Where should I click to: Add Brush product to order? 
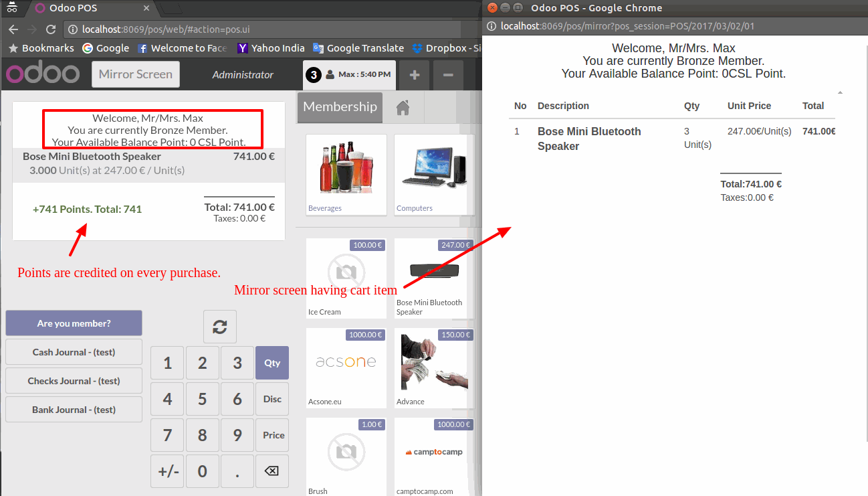pos(346,457)
